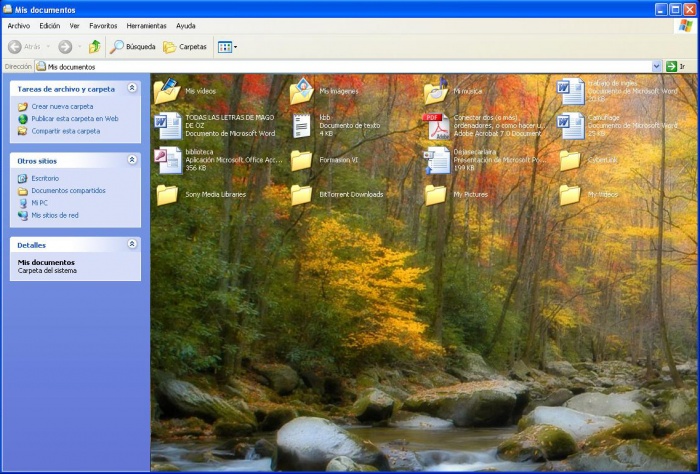This screenshot has height=474, width=700.
Task: Click the Atrás back arrow button
Action: point(24,46)
